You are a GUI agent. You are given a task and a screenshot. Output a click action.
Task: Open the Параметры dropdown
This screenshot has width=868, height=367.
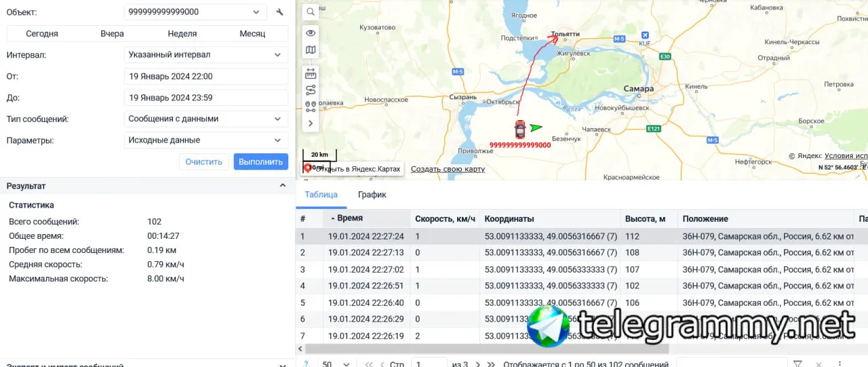pyautogui.click(x=206, y=140)
